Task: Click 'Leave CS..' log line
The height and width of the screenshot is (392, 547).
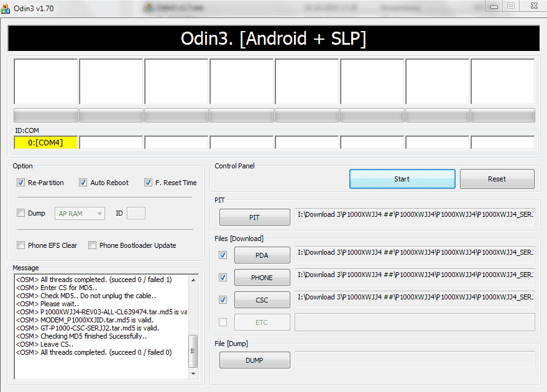Action: [45, 344]
